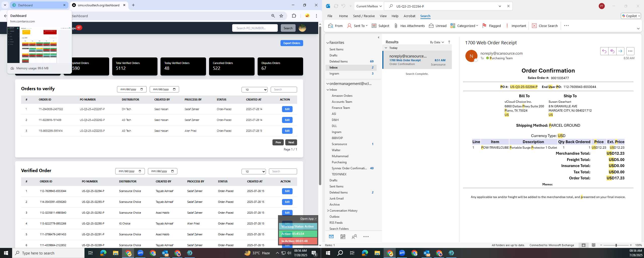Open rows-per-page dropdown in Verified Order
This screenshot has width=644, height=258.
pos(254,172)
